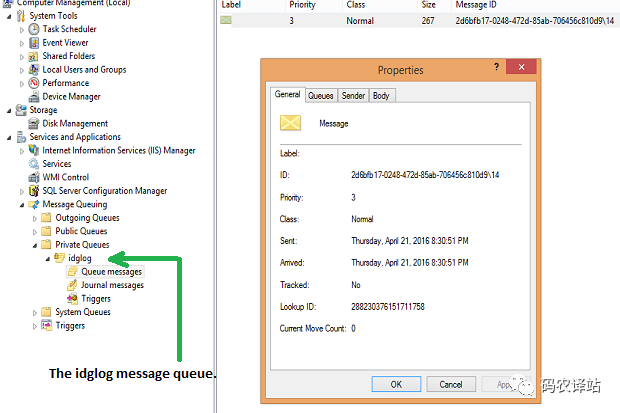Click the Services gear icon
Screen dimensions: 620x413
point(34,164)
